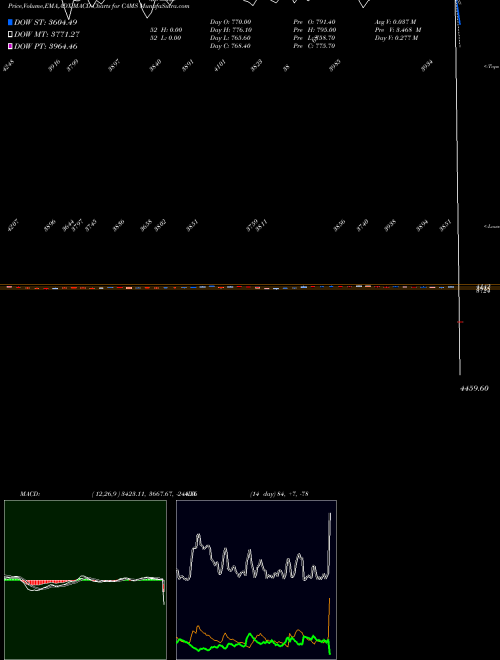
Task: Click the (14 day) 84, +7, -78 text
Action: [x=279, y=494]
